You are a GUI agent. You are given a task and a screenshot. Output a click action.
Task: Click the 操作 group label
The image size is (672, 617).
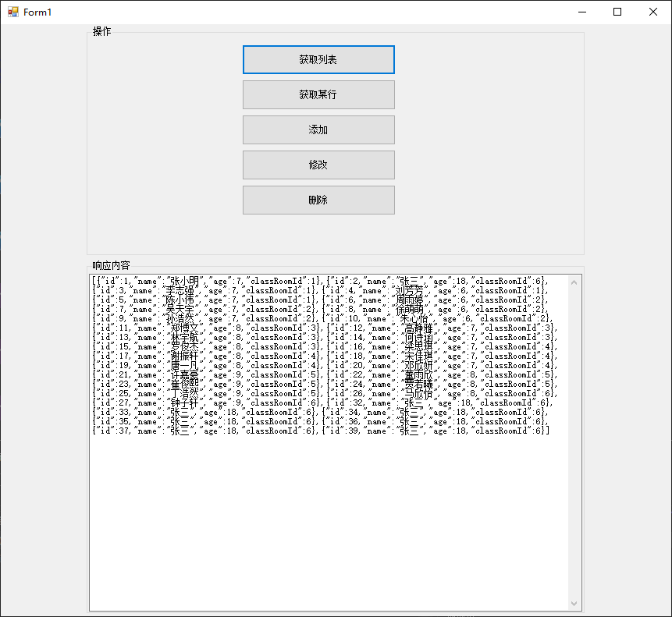pos(102,31)
